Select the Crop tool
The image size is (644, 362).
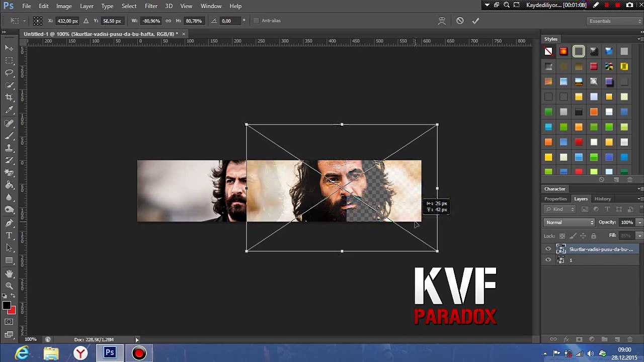tap(9, 98)
